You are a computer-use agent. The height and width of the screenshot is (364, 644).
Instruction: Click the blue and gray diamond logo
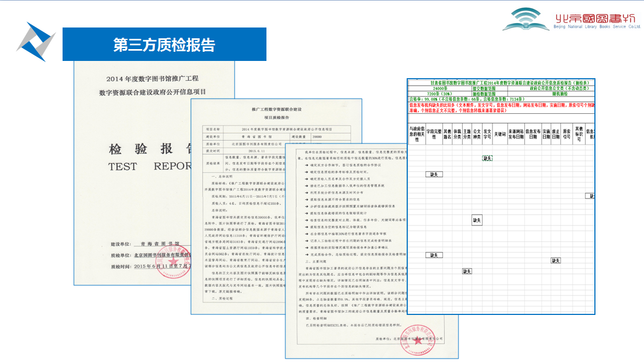tap(36, 42)
